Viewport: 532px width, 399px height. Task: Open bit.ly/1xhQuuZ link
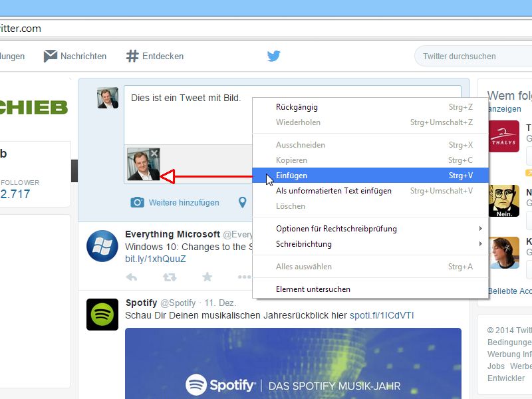point(156,259)
